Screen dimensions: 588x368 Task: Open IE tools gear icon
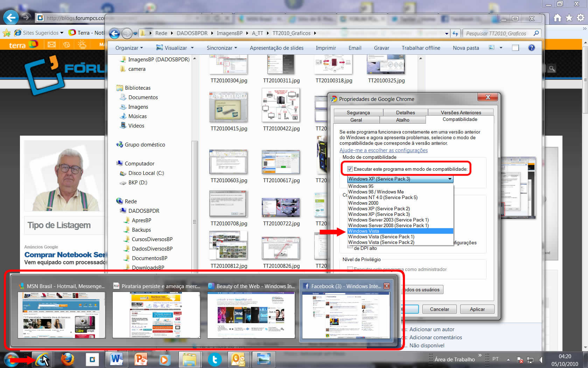581,18
